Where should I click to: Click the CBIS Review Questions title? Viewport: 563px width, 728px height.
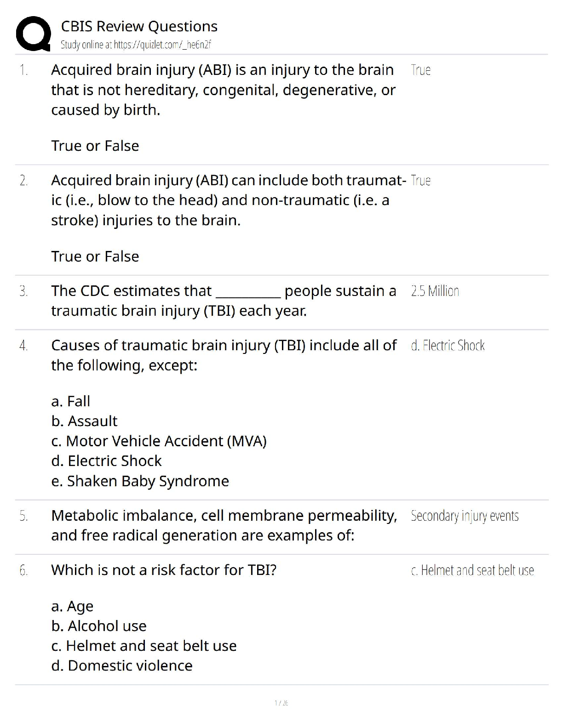(x=139, y=26)
